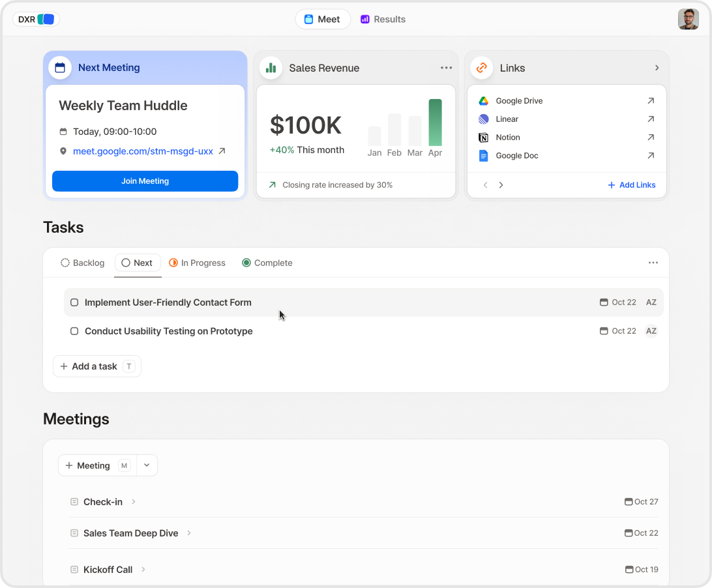The width and height of the screenshot is (712, 588).
Task: Click the Google Drive icon in Links panel
Action: [x=483, y=100]
